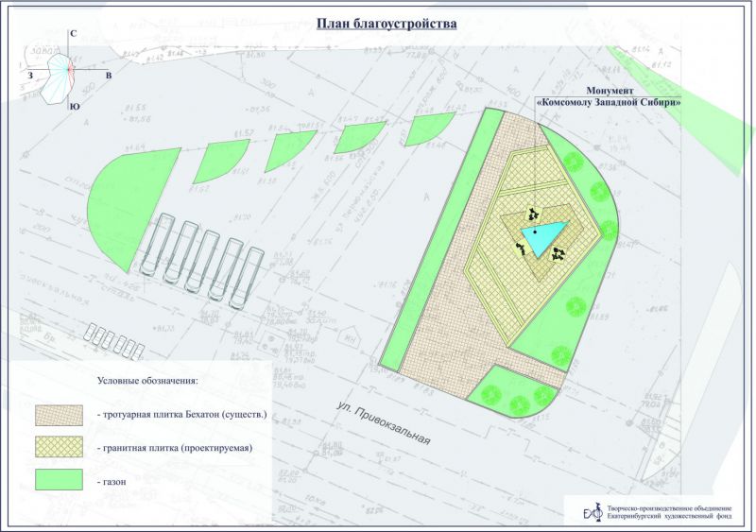Pick the green lawn legend swatch

click(61, 480)
